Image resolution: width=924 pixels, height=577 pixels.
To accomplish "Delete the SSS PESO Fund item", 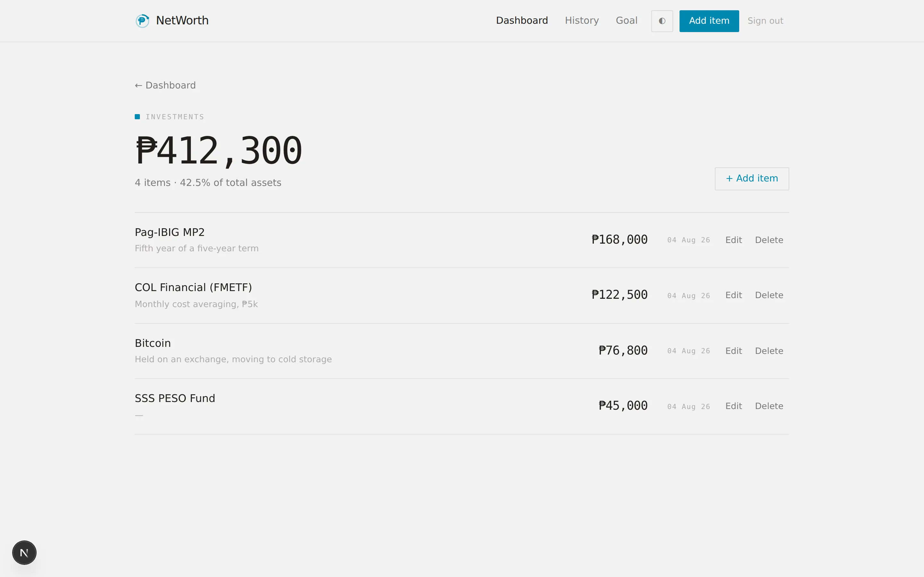I will [769, 406].
